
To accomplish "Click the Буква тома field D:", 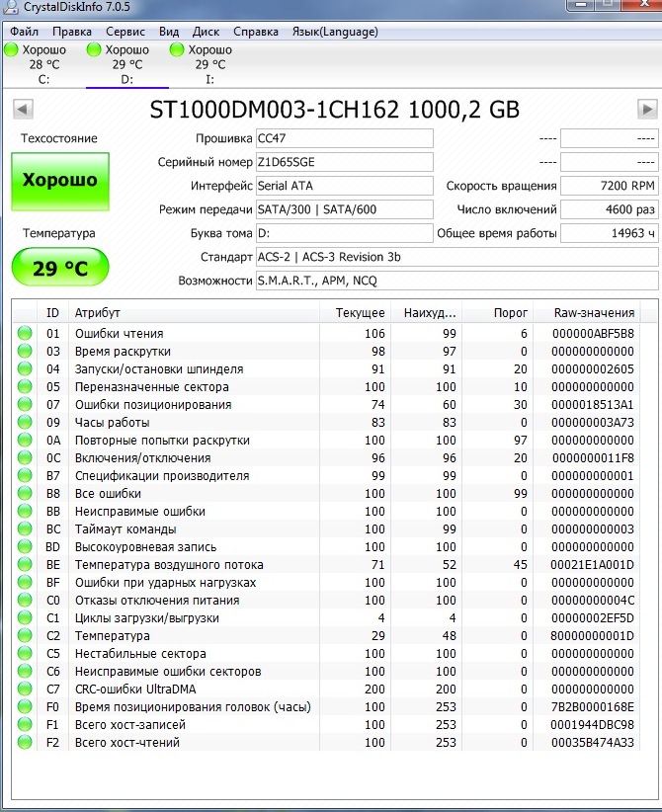I will (x=345, y=233).
